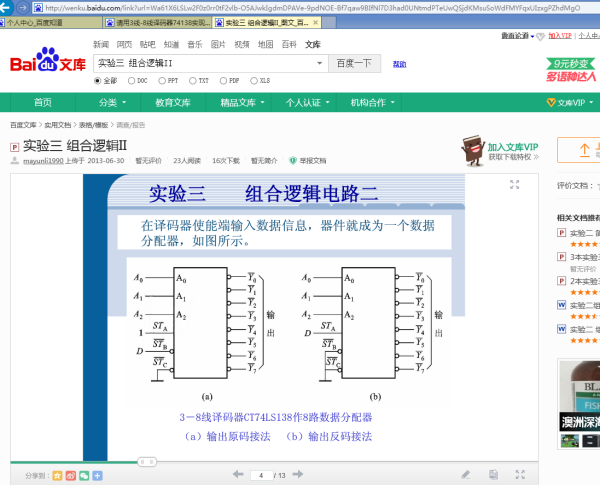Screen dimensions: 600x485
Task: Share to WeChat icon
Action: (84, 476)
